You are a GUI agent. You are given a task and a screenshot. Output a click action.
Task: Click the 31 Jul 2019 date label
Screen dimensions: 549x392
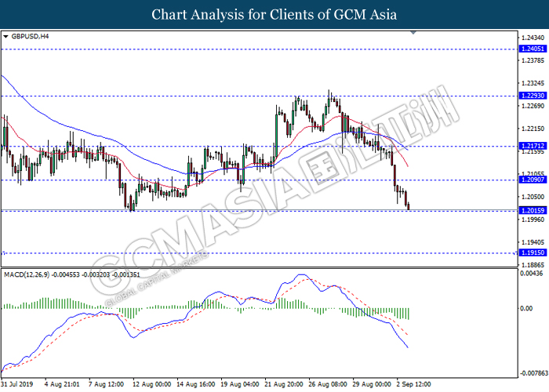click(x=17, y=384)
